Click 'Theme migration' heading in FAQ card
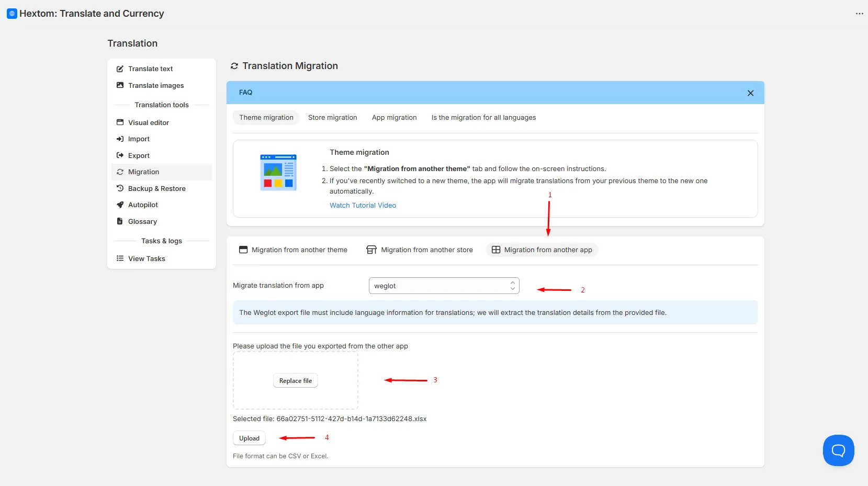The width and height of the screenshot is (868, 486). (x=359, y=152)
